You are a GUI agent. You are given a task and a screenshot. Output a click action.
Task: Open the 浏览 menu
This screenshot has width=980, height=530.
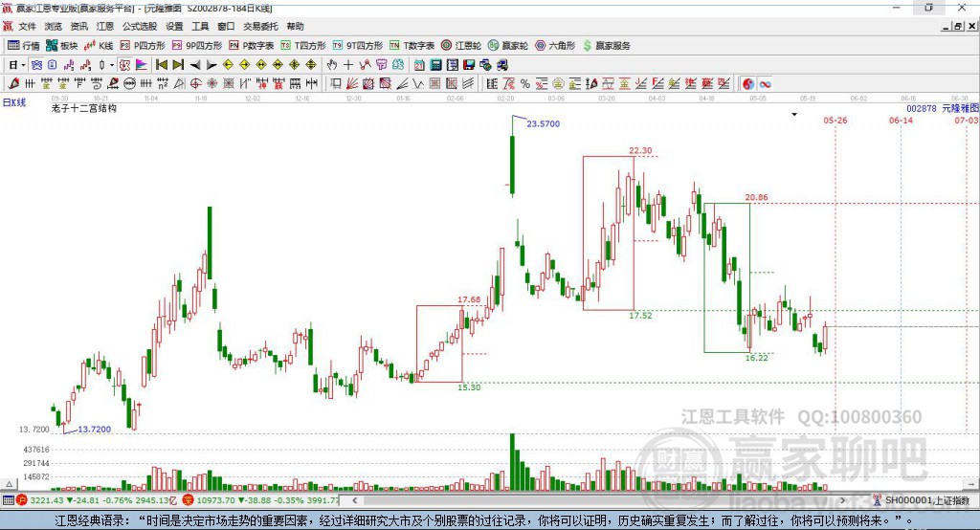[54, 26]
